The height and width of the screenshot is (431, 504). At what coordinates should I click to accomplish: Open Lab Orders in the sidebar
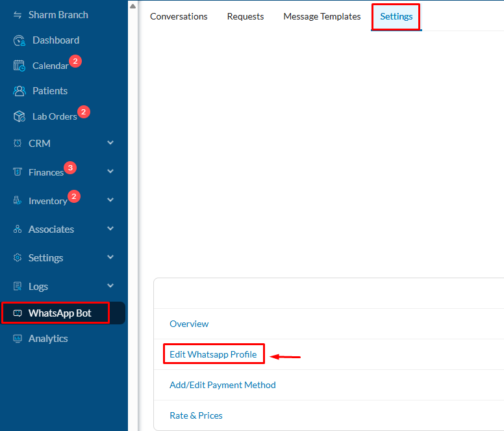point(55,116)
